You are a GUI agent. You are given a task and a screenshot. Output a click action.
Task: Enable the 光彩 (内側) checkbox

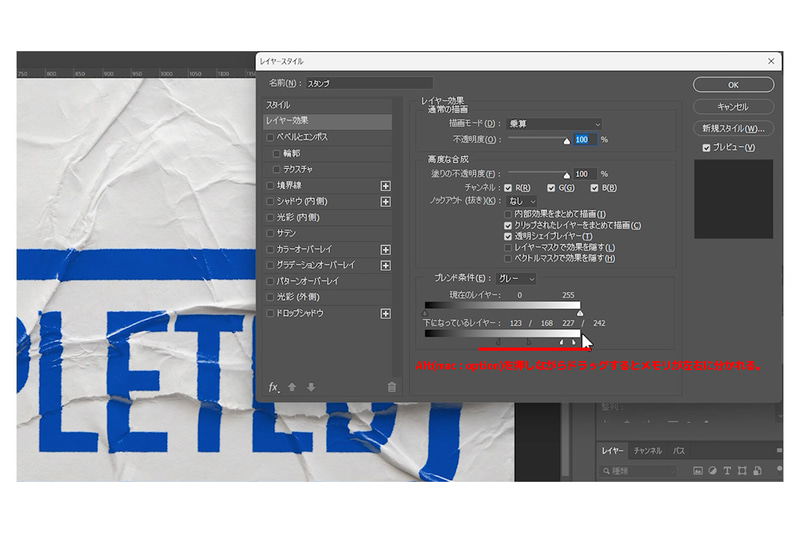(x=270, y=217)
